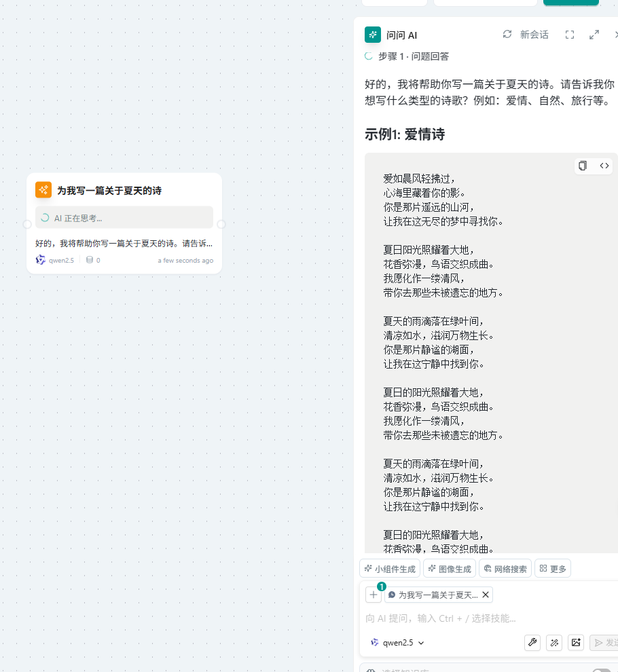Click the 发送 send button
The image size is (618, 672).
pyautogui.click(x=604, y=642)
